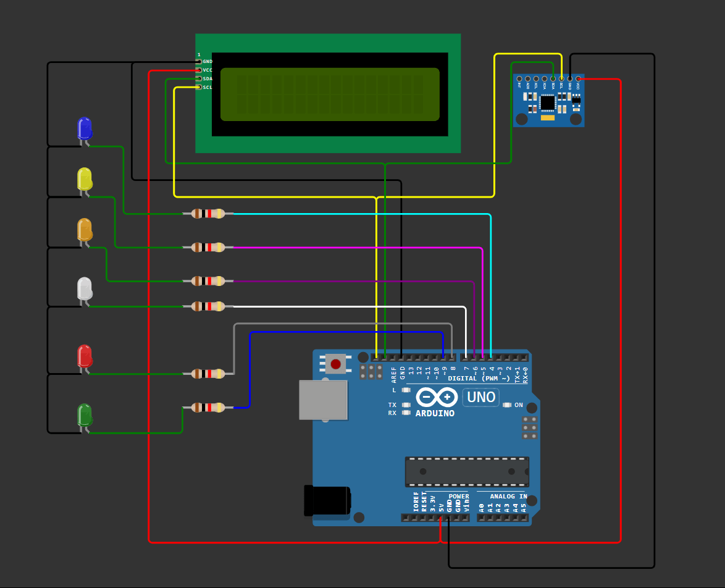Viewport: 725px width, 588px height.
Task: Click the white LED
Action: tap(85, 288)
